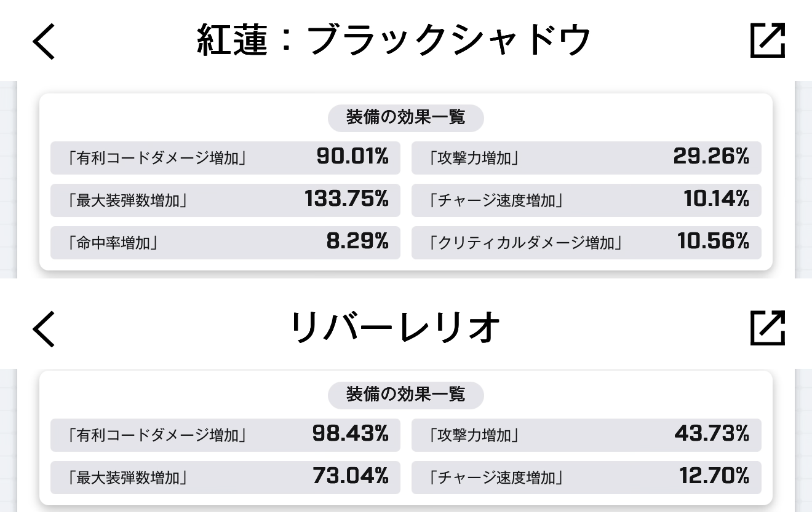Go back from the 紅蓮:ブラックシャドウ page
This screenshot has height=512, width=812.
point(44,41)
